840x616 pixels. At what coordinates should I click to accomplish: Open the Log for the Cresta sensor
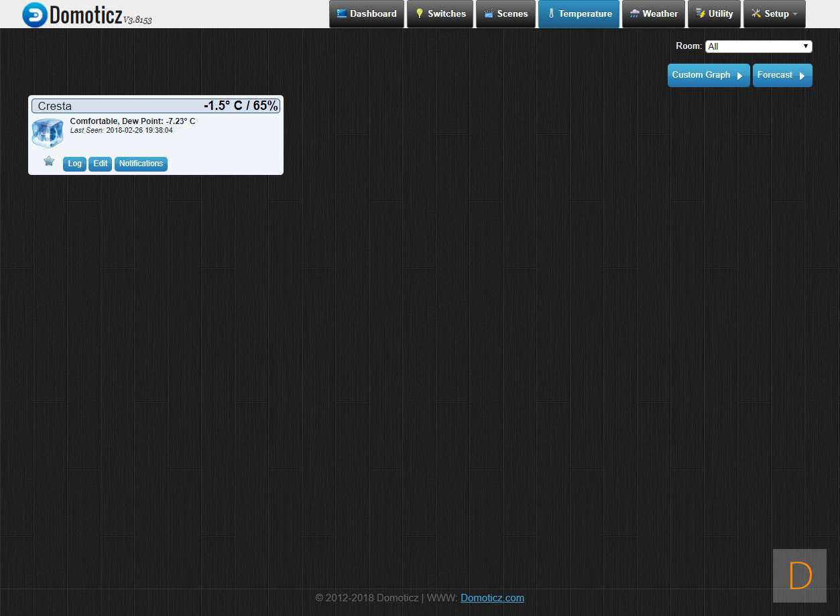pyautogui.click(x=74, y=164)
